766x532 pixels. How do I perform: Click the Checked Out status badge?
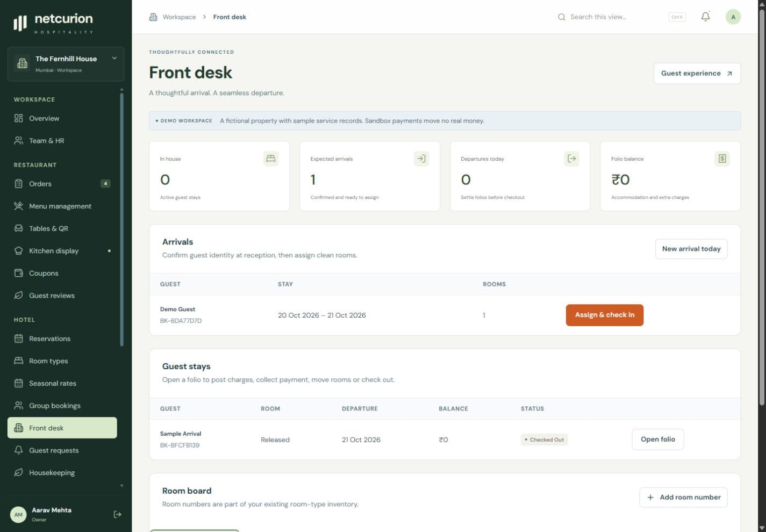pyautogui.click(x=544, y=440)
